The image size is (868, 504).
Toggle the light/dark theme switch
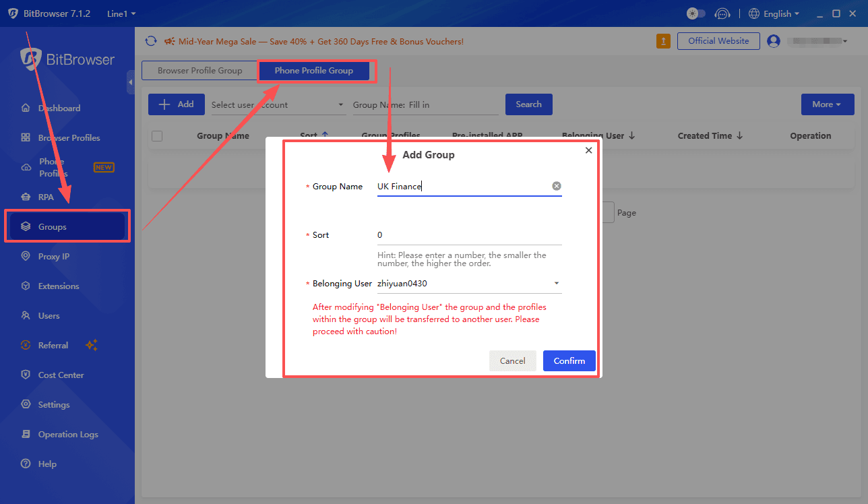[695, 13]
